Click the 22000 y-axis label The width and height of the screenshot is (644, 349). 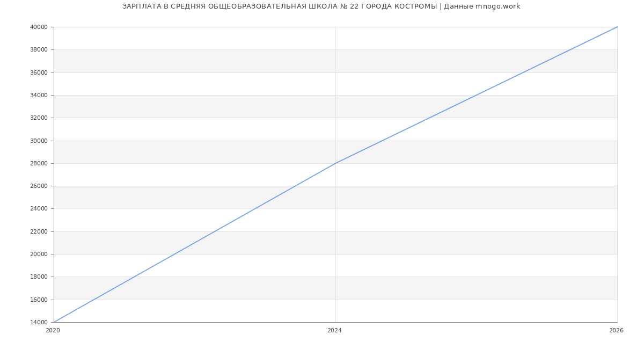click(39, 231)
